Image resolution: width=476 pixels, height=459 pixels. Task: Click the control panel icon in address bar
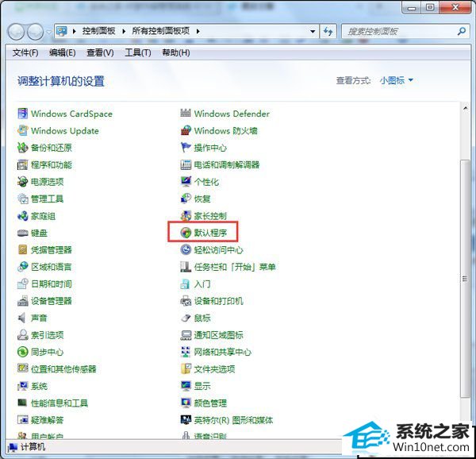tap(61, 31)
